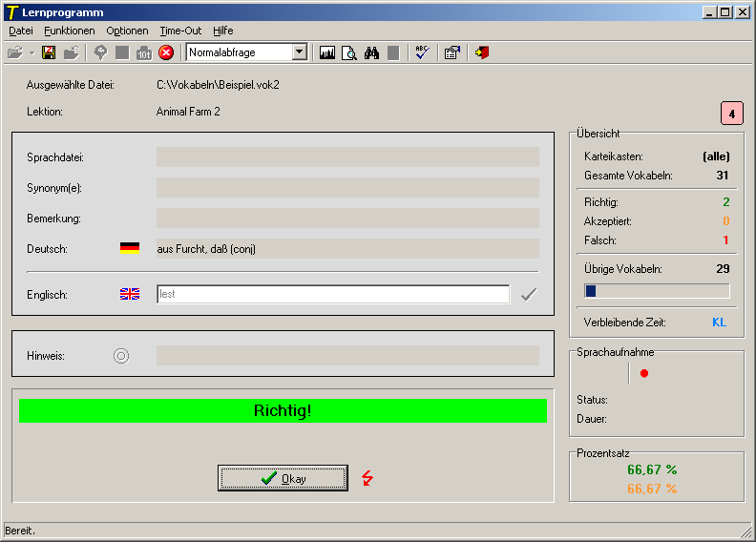The height and width of the screenshot is (542, 756).
Task: Click the Gesamte Vokabeln count 31
Action: pos(723,176)
